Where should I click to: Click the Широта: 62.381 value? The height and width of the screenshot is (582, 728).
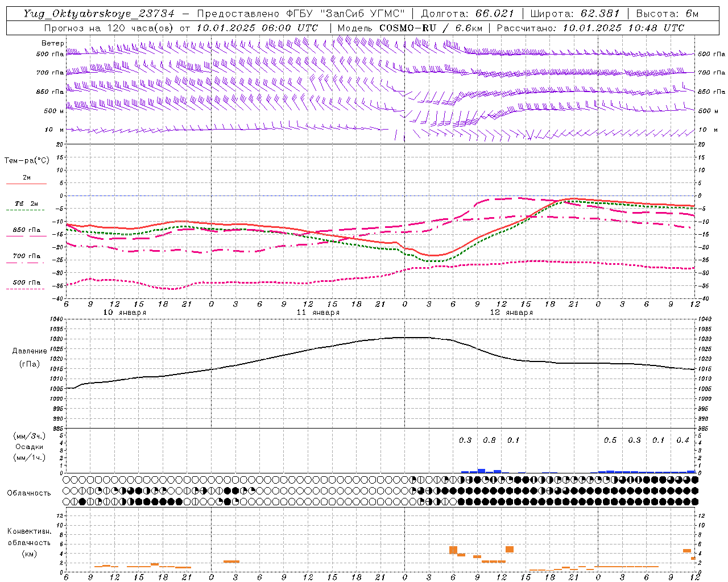[x=574, y=14]
